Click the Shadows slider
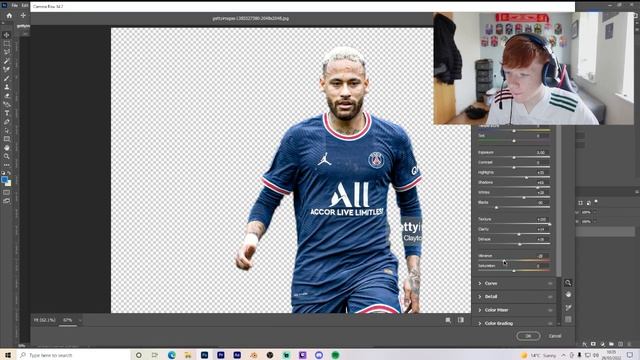The image size is (640, 360). (514, 187)
